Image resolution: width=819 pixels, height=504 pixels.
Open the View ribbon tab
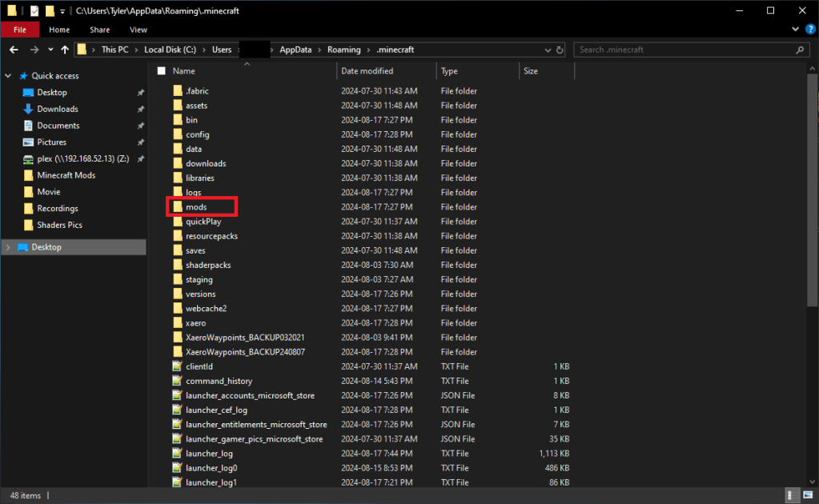(x=139, y=30)
